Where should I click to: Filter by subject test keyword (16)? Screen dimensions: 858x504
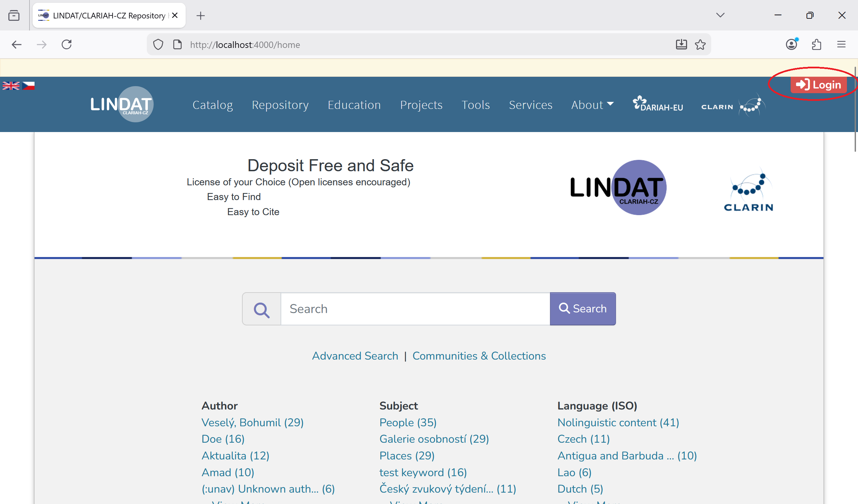coord(423,472)
